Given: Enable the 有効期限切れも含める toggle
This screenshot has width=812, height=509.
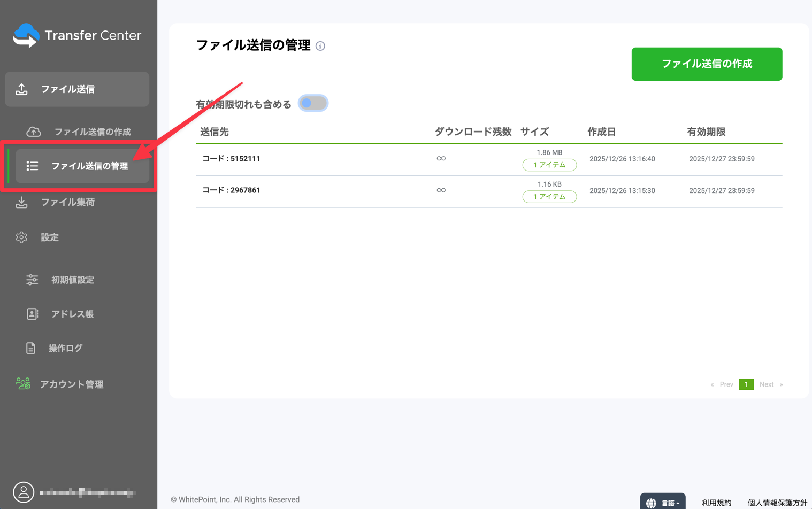Looking at the screenshot, I should pyautogui.click(x=313, y=103).
